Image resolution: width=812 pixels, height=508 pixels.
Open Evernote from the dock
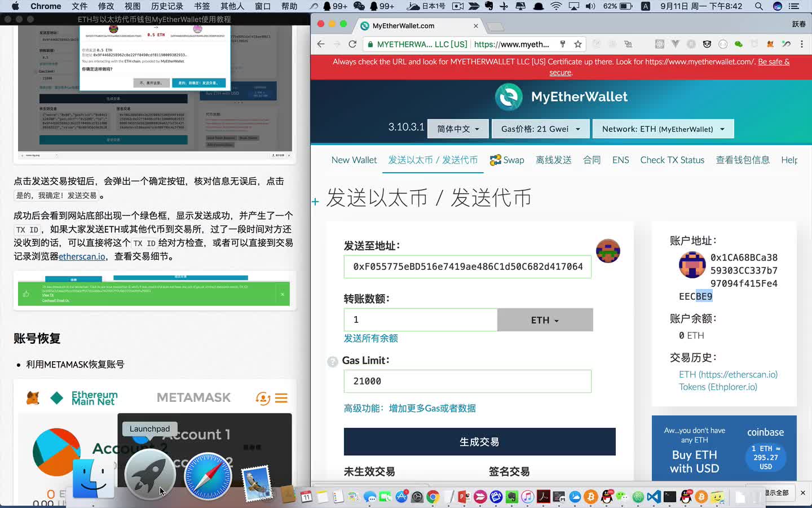(x=511, y=497)
